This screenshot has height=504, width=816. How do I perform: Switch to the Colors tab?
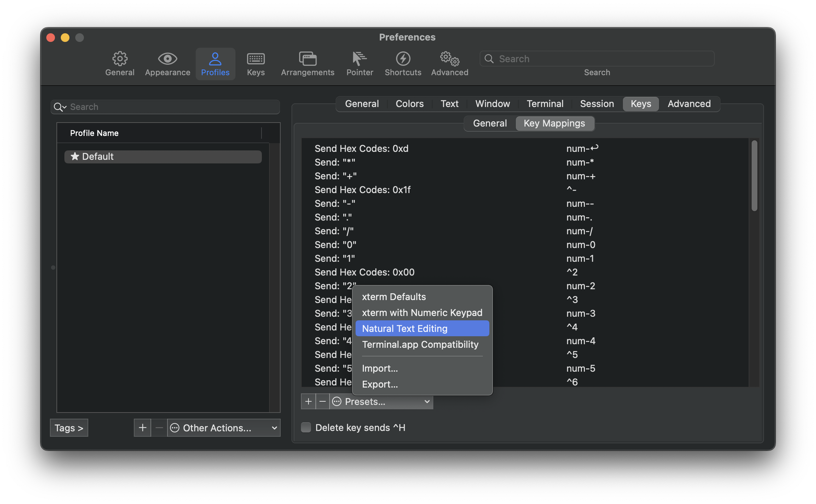[x=409, y=104]
